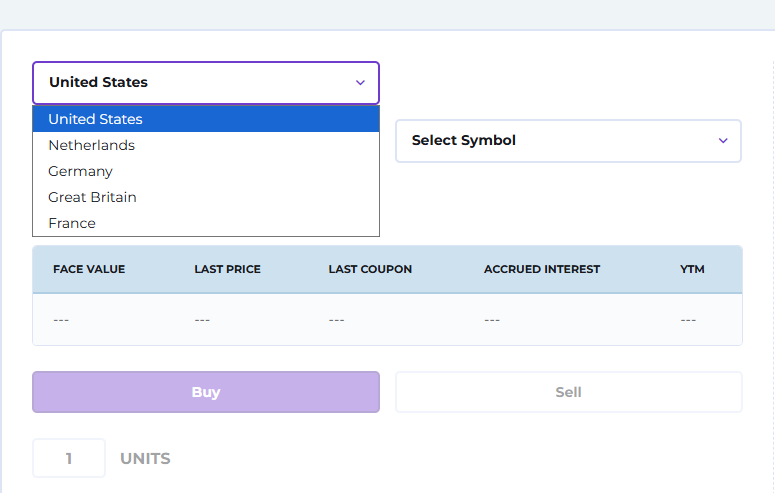This screenshot has height=493, width=775.
Task: Click the empty YTM value cell
Action: tap(688, 320)
